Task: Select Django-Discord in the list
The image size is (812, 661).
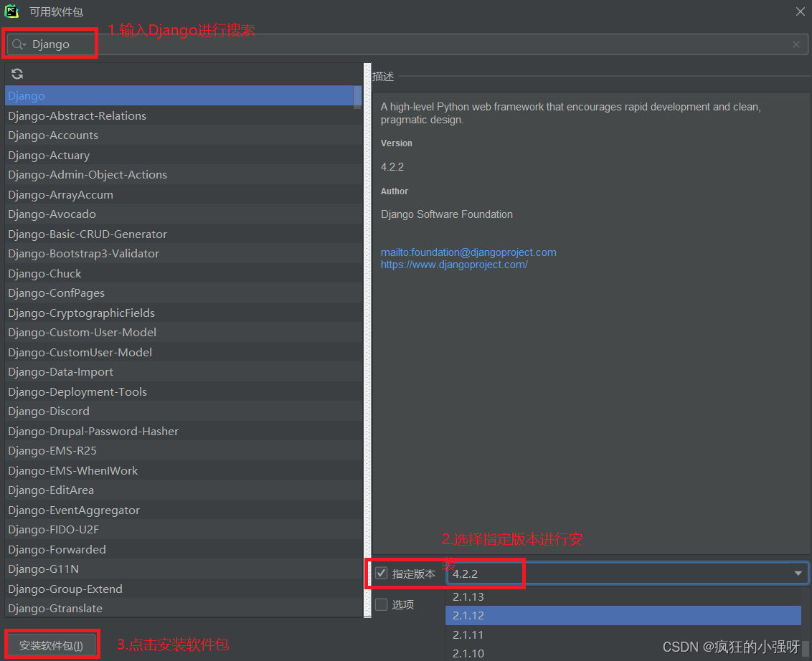Action: (x=184, y=412)
